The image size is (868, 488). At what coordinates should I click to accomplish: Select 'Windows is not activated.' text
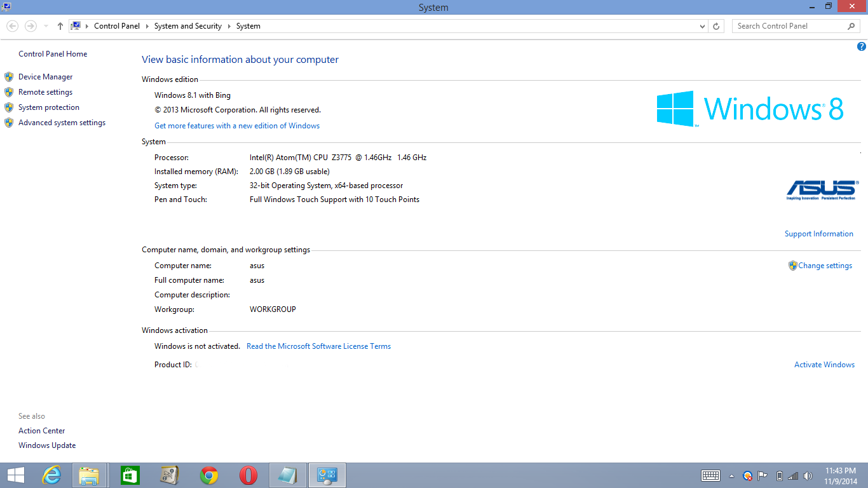click(197, 346)
